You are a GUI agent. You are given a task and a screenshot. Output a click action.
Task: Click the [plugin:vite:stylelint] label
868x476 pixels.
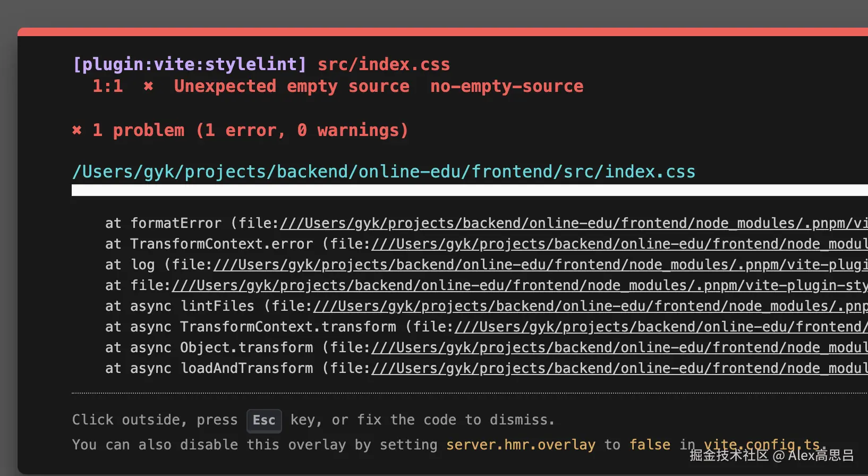(190, 64)
